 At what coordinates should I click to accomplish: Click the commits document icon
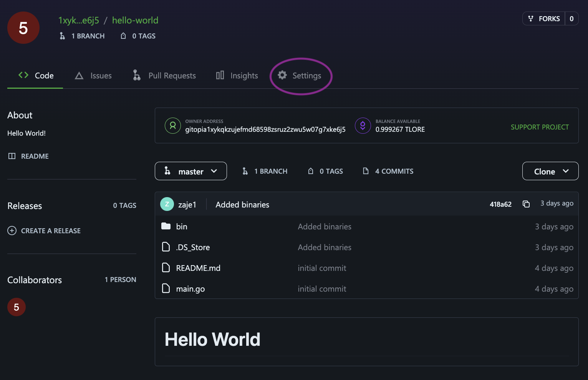pos(366,171)
